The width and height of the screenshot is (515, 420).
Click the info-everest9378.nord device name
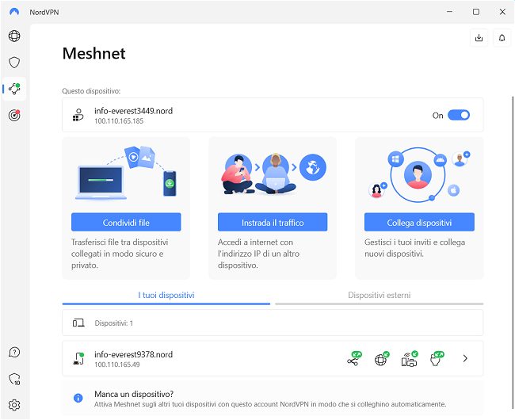133,355
